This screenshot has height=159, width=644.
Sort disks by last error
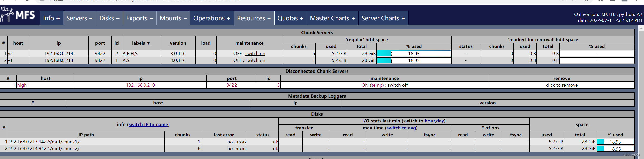coord(224,135)
